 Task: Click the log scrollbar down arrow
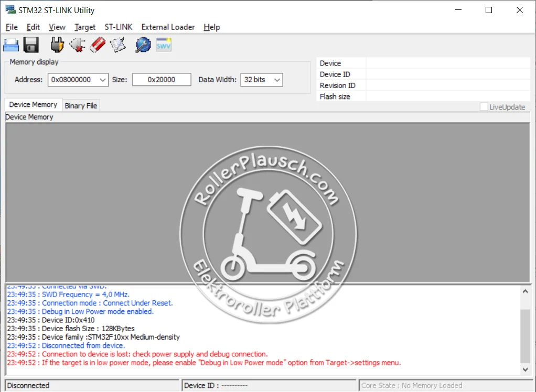pos(526,369)
